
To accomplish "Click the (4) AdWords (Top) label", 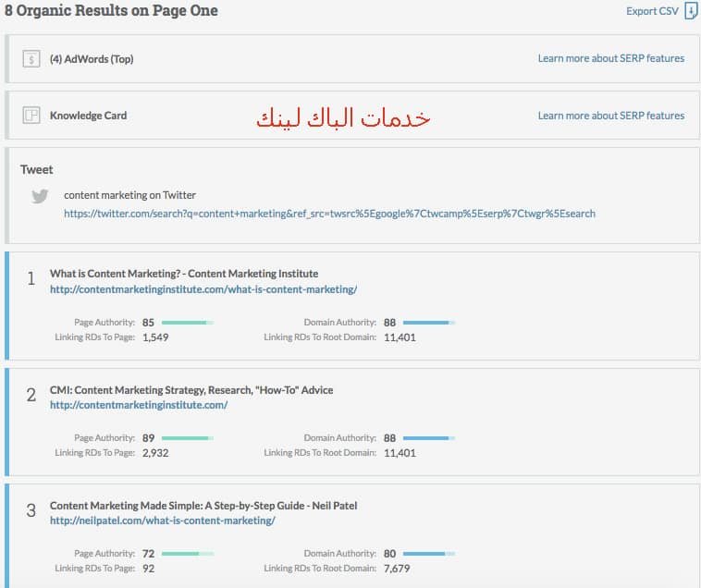I will pyautogui.click(x=92, y=59).
